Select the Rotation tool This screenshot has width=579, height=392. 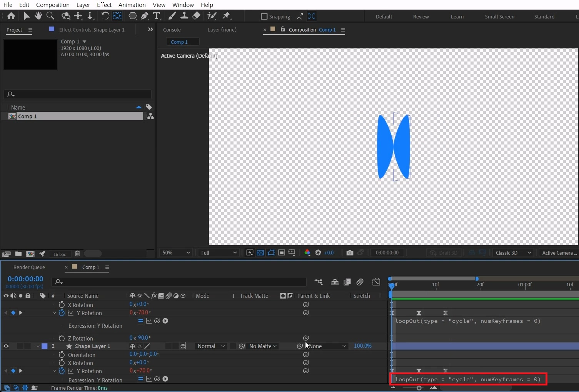(105, 16)
